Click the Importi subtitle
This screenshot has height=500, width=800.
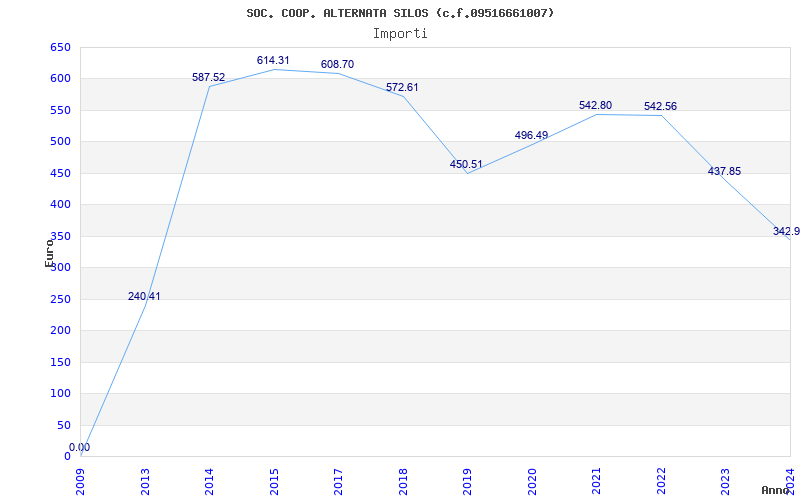coord(400,34)
